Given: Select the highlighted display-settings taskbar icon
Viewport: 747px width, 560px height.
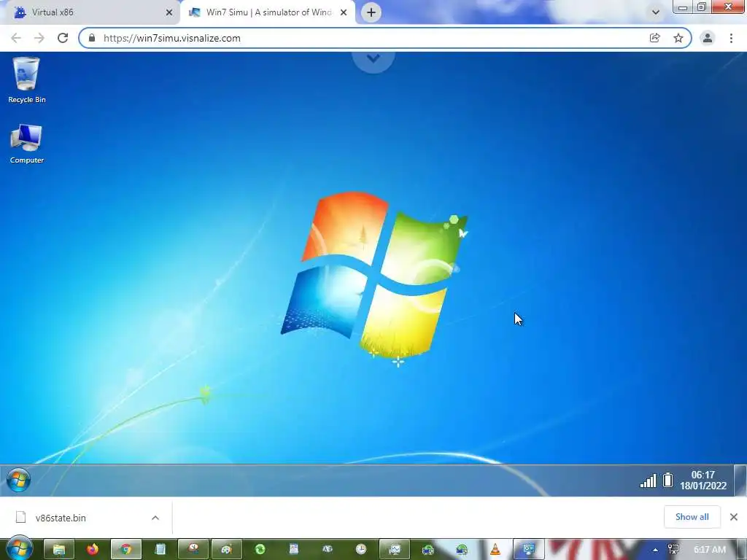Looking at the screenshot, I should 529,550.
